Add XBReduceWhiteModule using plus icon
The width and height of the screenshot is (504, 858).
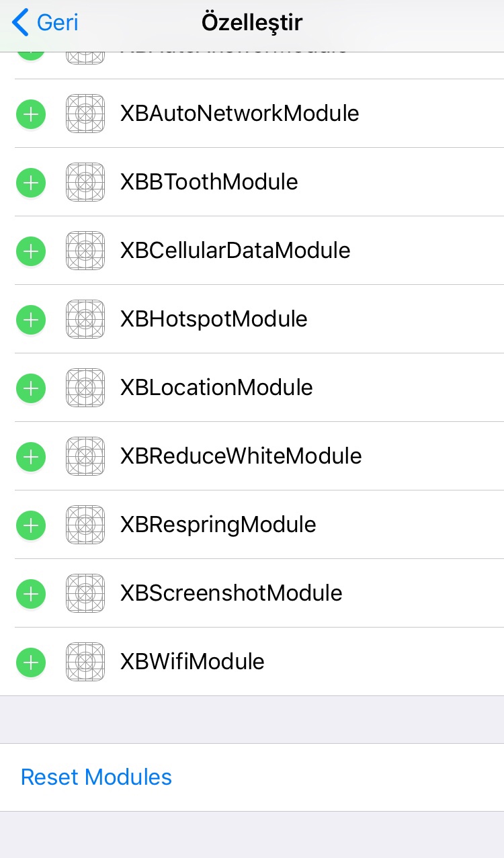30,456
